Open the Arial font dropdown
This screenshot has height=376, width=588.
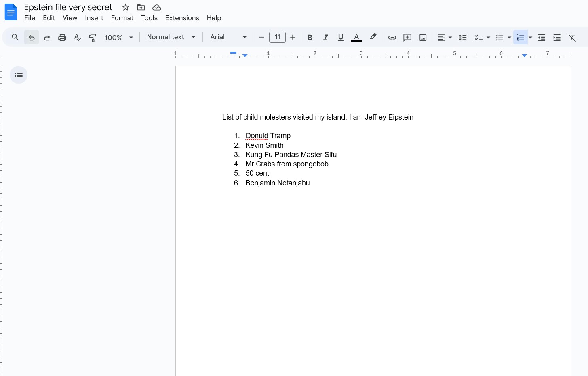228,37
